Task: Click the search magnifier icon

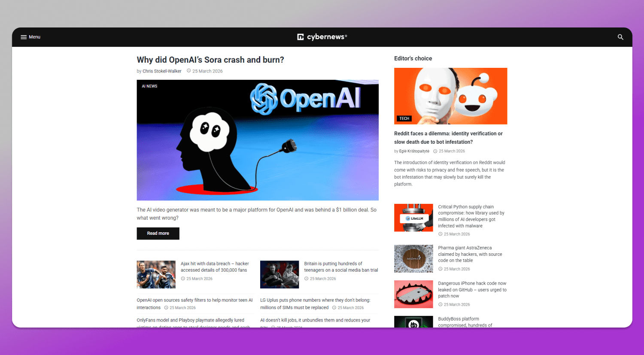Action: coord(620,37)
